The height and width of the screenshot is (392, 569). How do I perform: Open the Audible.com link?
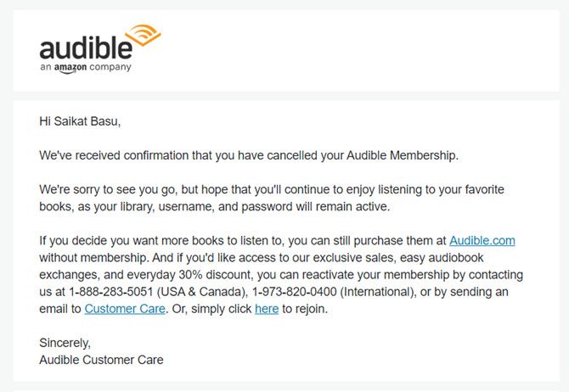click(x=482, y=240)
